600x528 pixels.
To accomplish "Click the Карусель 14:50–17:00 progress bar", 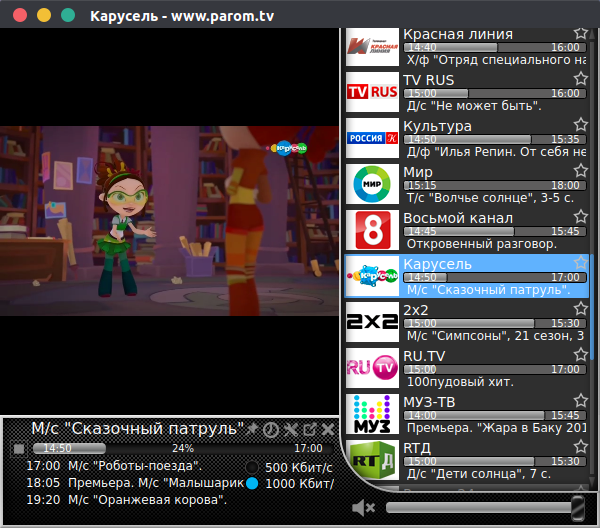I will 495,277.
